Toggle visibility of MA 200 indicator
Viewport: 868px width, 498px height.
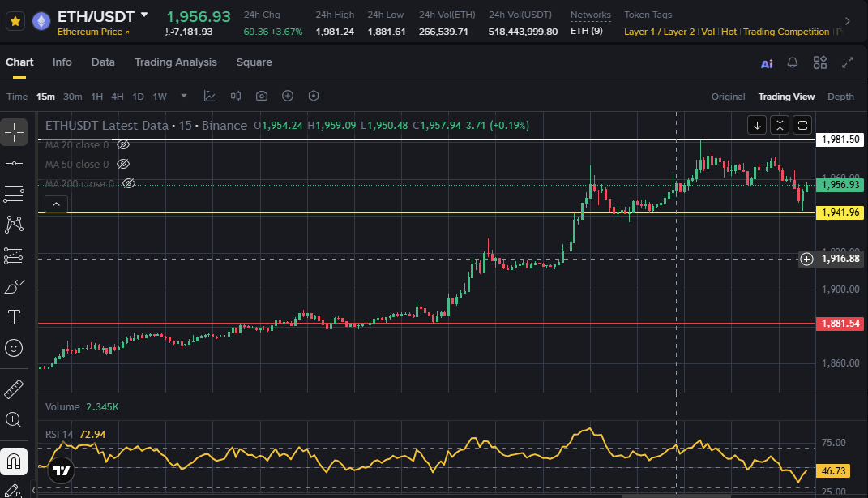[x=128, y=183]
